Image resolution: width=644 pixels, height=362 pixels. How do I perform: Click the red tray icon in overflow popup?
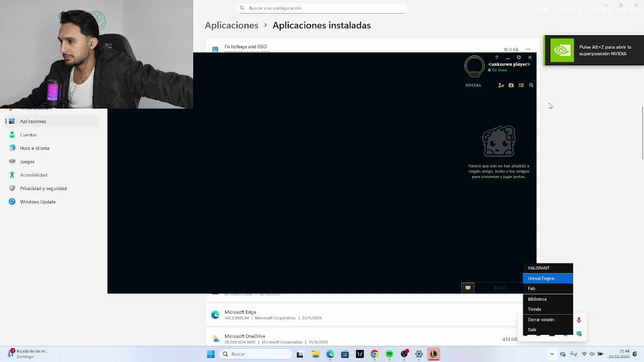579,320
